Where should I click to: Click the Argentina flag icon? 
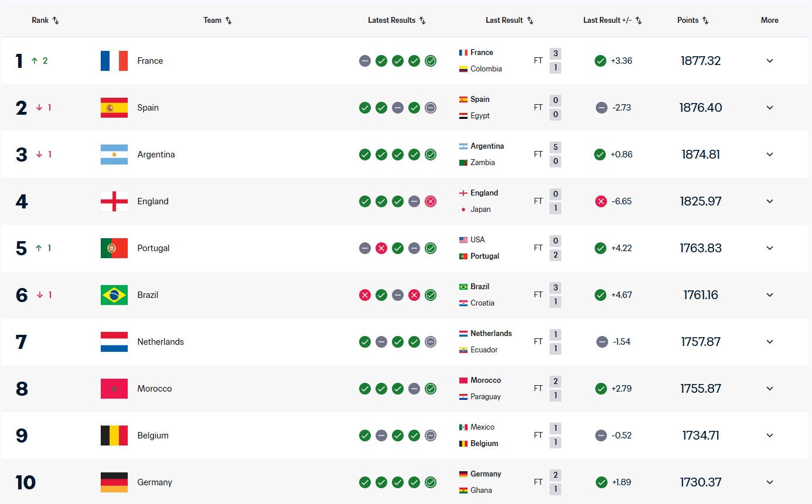pyautogui.click(x=114, y=155)
